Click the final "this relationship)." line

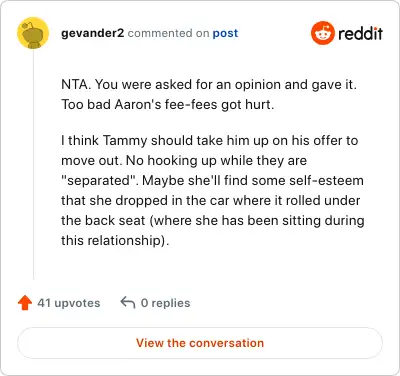(x=115, y=241)
